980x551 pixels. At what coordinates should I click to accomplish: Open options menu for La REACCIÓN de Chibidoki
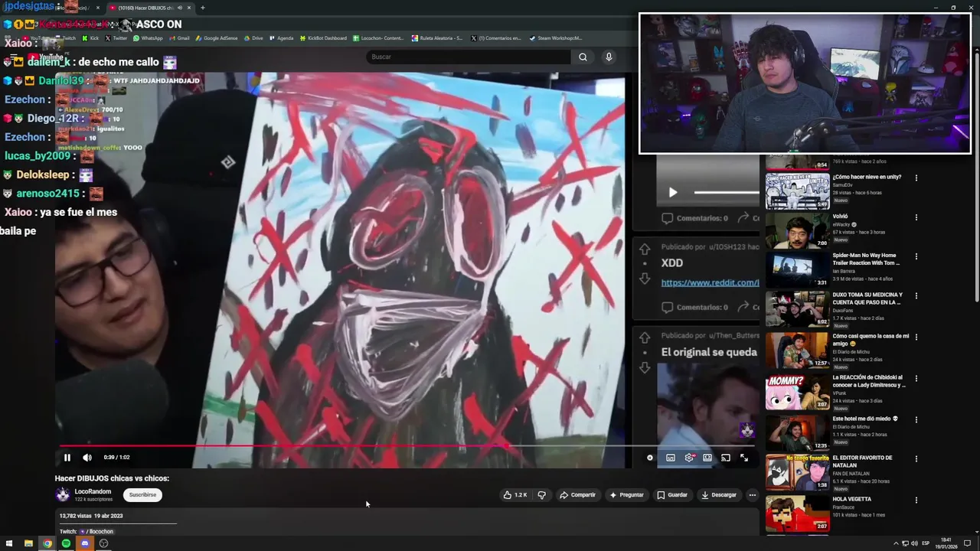916,379
